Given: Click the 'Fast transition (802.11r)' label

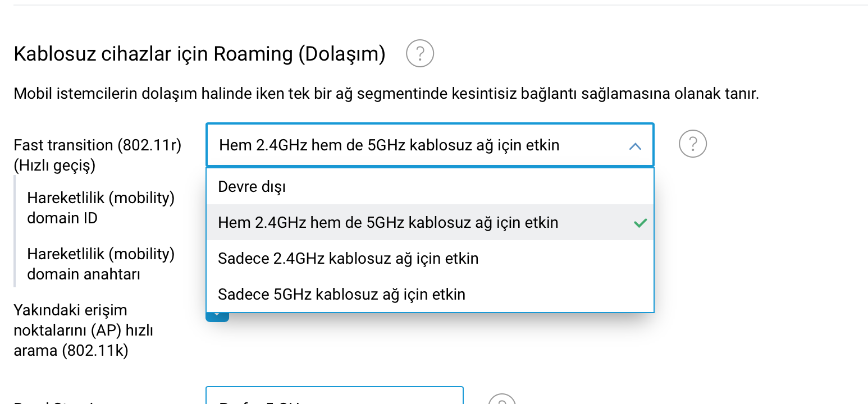Looking at the screenshot, I should pos(98,145).
